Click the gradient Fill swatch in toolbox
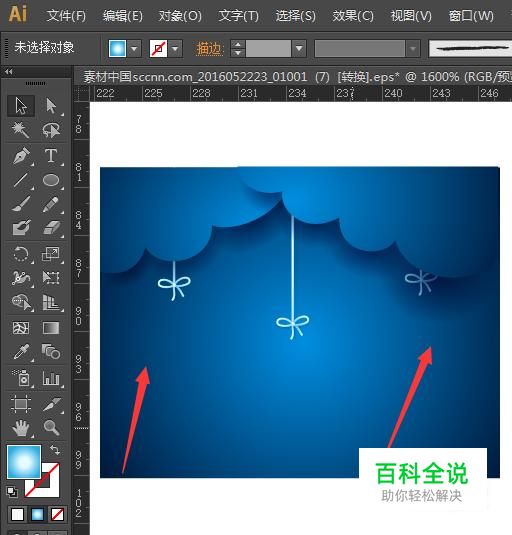Viewport: 512px width, 535px height. 24,462
